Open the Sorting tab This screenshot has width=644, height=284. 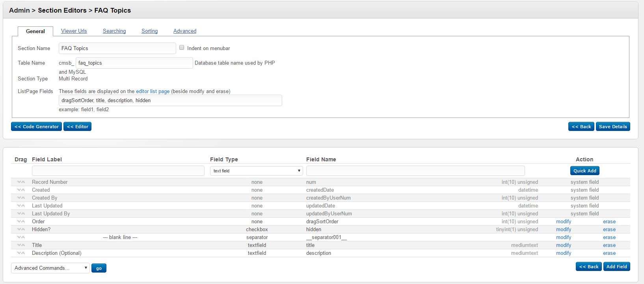pos(149,31)
